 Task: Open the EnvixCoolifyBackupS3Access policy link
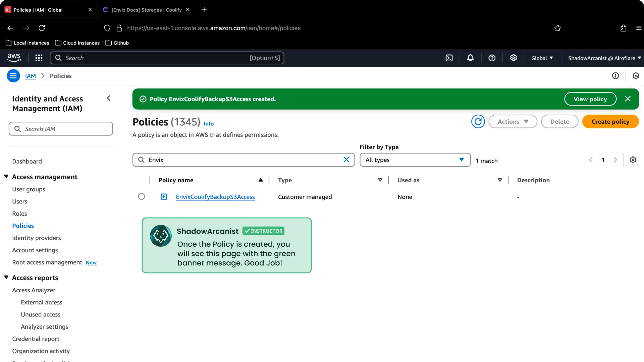215,197
